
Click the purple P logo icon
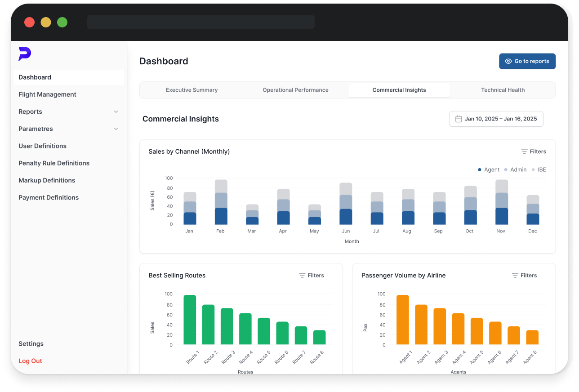pyautogui.click(x=25, y=54)
